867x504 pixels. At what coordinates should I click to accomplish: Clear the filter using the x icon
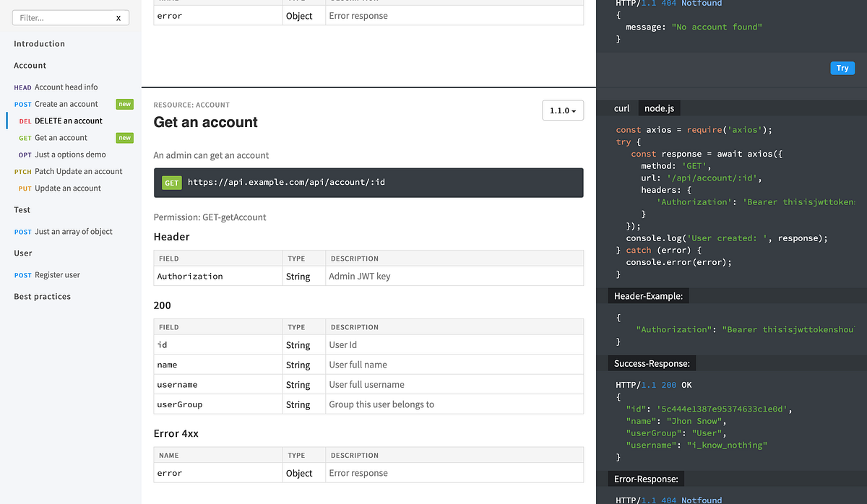[x=118, y=17]
